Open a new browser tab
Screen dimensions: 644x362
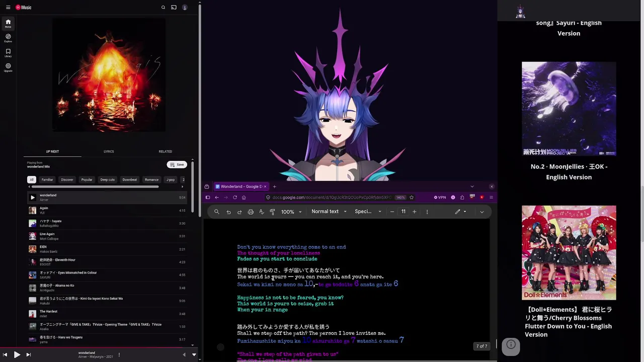pos(274,187)
